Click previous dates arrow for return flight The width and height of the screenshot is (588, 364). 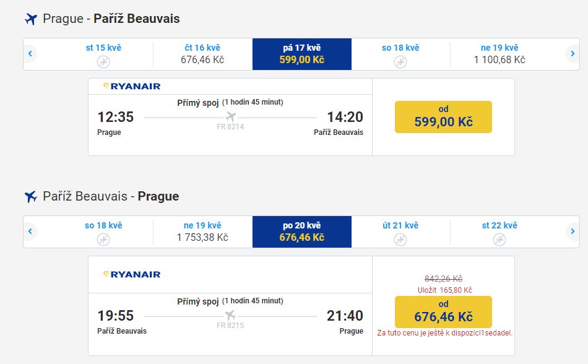[30, 232]
